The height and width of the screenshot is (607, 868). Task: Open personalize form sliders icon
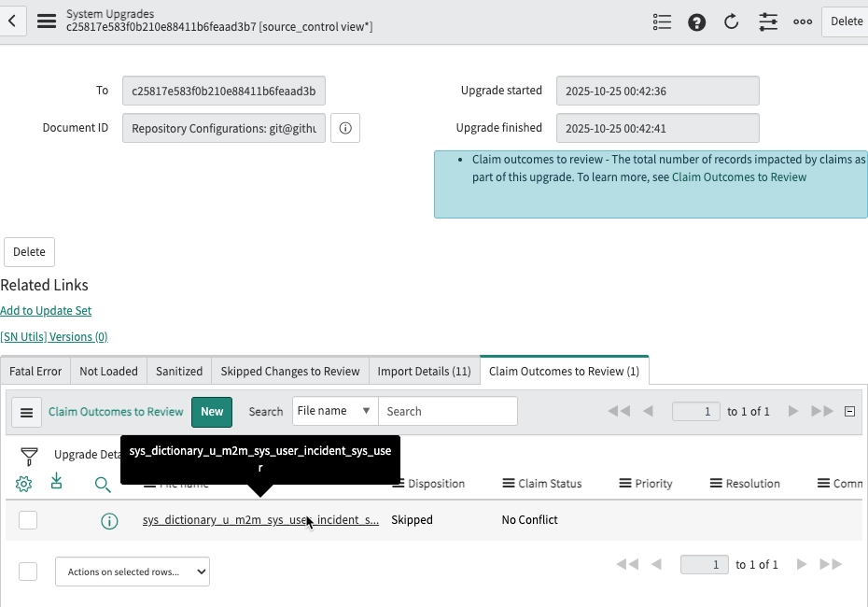[x=768, y=21]
